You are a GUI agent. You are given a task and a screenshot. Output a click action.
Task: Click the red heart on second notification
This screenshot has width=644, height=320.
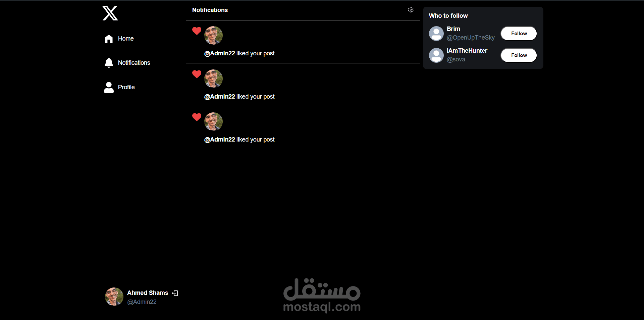(197, 74)
